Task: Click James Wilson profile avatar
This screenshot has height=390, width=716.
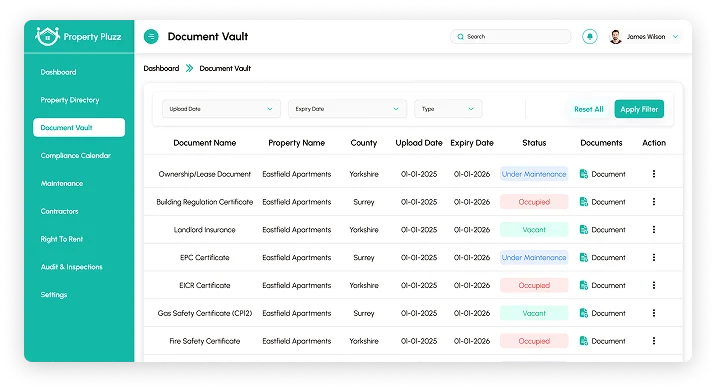Action: tap(616, 37)
